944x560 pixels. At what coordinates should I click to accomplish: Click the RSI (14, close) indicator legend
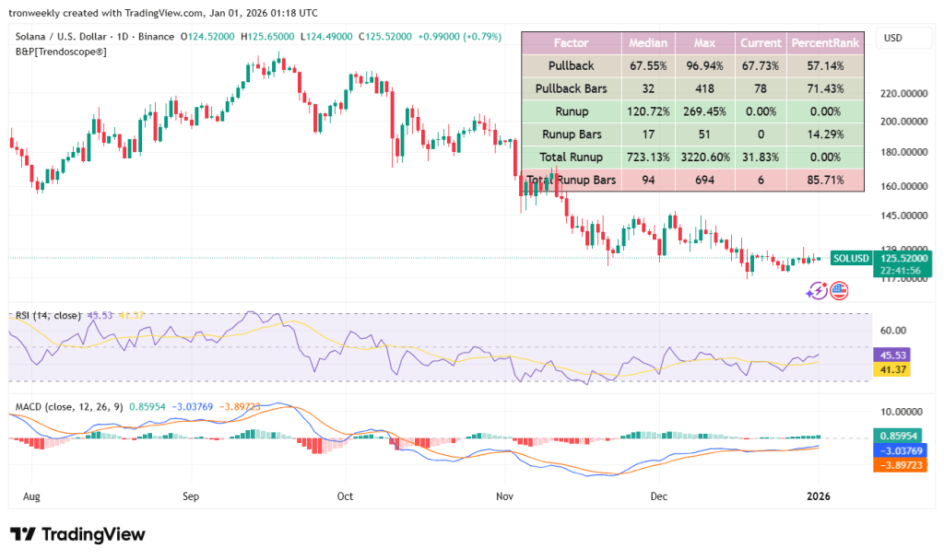pos(48,315)
